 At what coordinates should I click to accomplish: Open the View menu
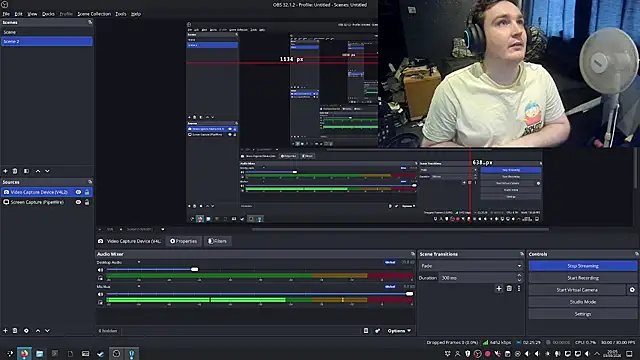(x=32, y=14)
